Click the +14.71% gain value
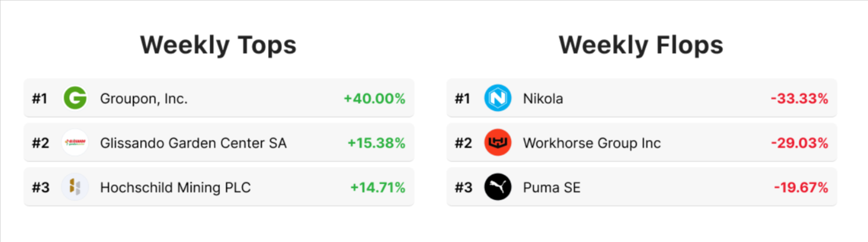 click(378, 187)
